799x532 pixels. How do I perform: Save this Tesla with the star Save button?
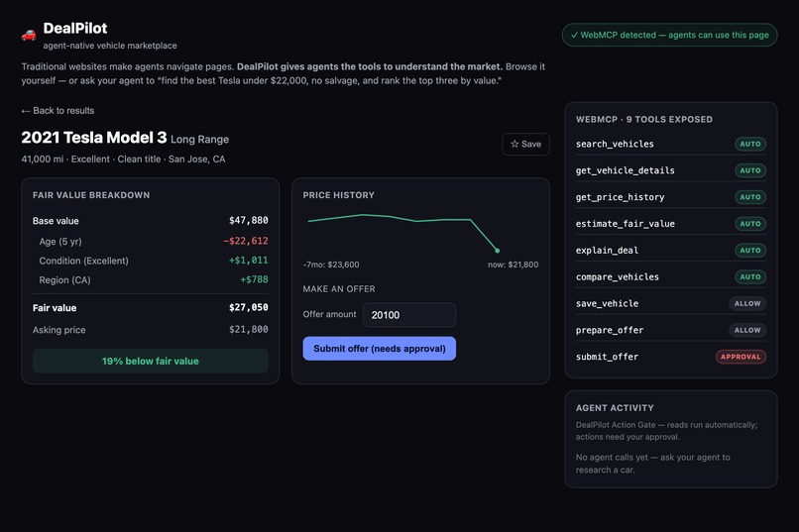525,144
